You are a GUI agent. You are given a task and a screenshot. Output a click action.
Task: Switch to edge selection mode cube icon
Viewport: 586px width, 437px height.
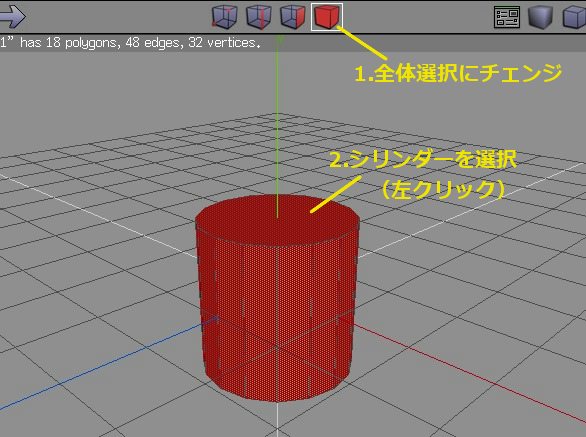(x=259, y=16)
